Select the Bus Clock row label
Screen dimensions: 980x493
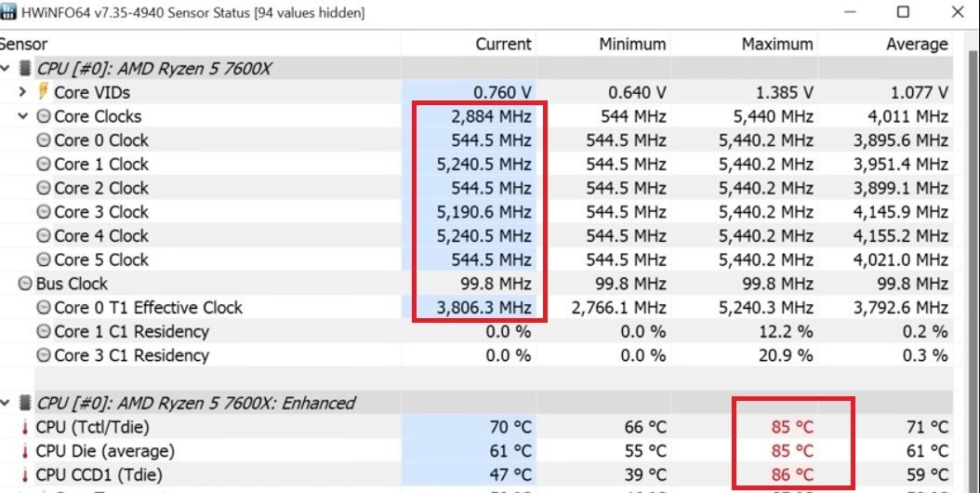pos(72,284)
